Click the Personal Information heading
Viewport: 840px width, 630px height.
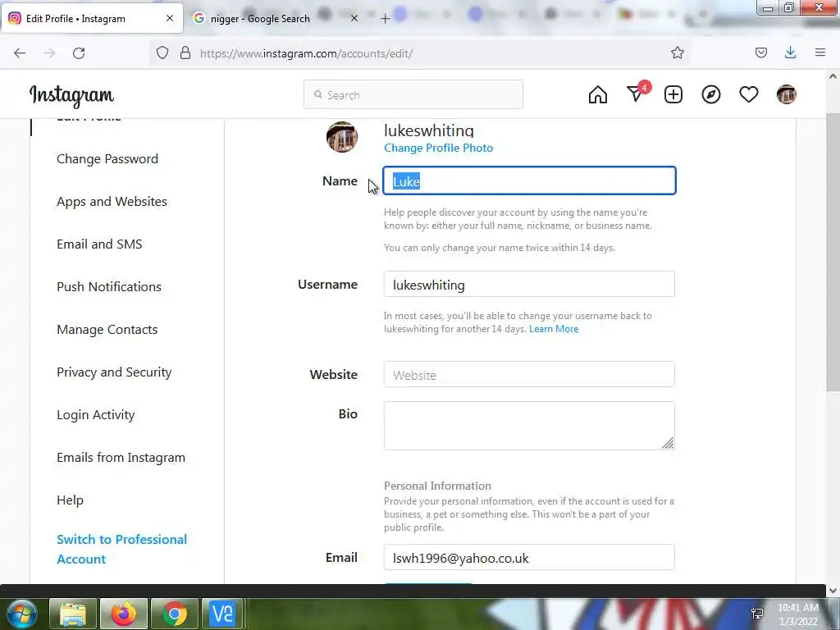437,486
